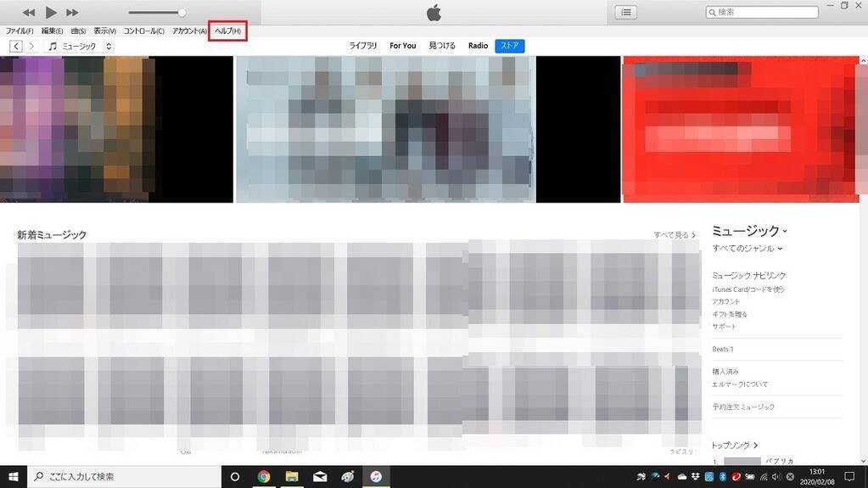Click すべて見る beside 新着ミュージック
Image resolution: width=868 pixels, height=488 pixels.
coord(675,235)
